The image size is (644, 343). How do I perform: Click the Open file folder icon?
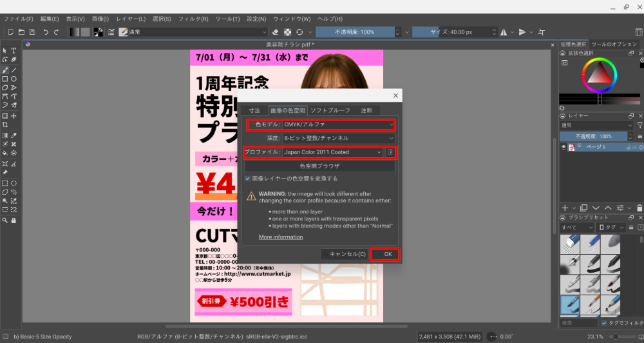tap(21, 32)
